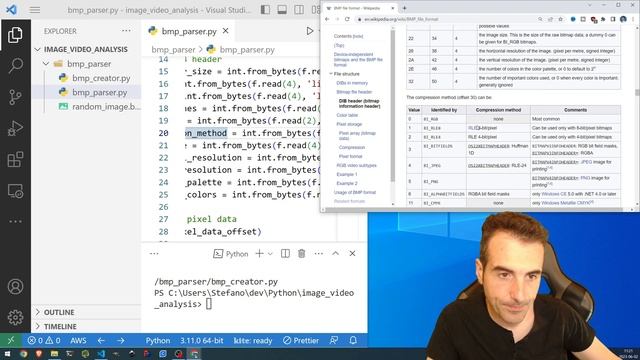Click kite: ready status item
640x360 pixels.
click(x=253, y=340)
